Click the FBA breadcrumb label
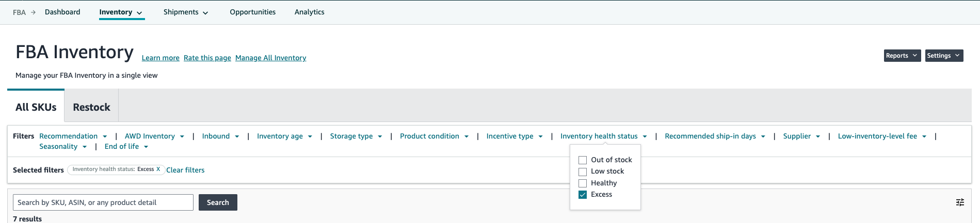The image size is (980, 223). 19,12
